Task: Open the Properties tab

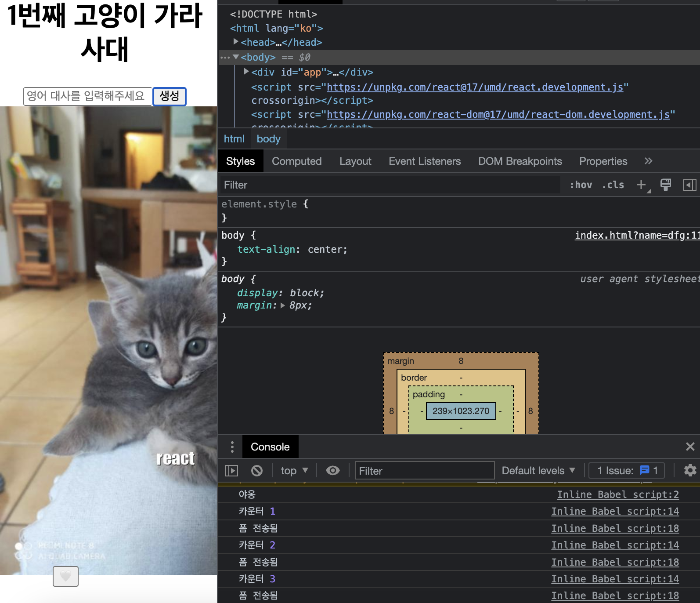Action: click(603, 161)
